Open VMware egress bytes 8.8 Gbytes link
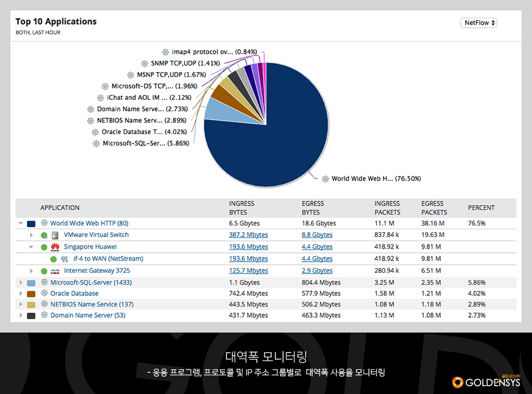The height and width of the screenshot is (394, 532). tap(317, 235)
